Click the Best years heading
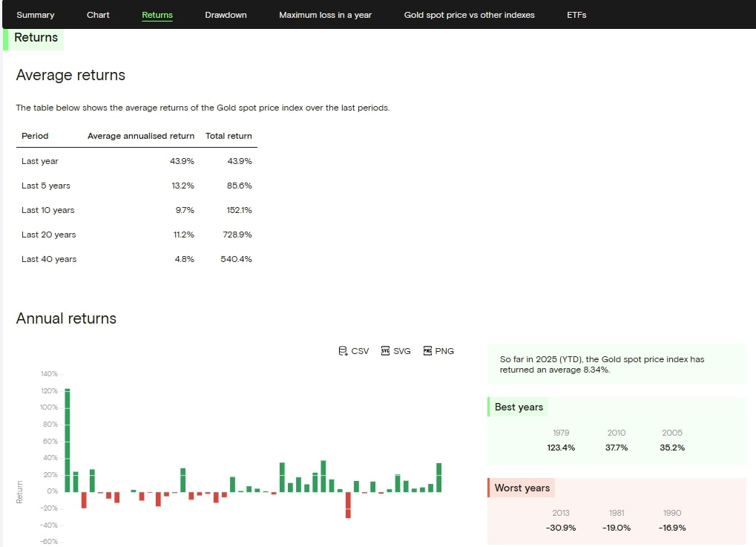Viewport: 756px width, 547px height. pyautogui.click(x=519, y=407)
